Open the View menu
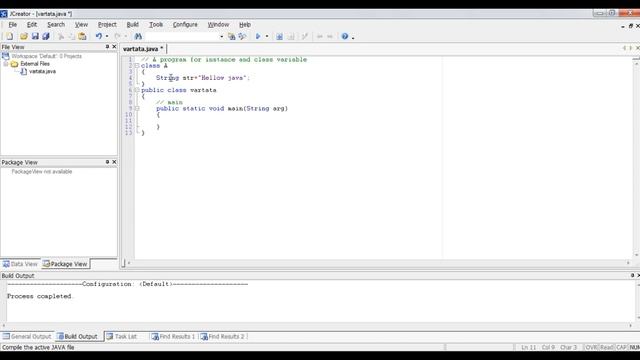The height and width of the screenshot is (360, 640). pyautogui.click(x=81, y=24)
